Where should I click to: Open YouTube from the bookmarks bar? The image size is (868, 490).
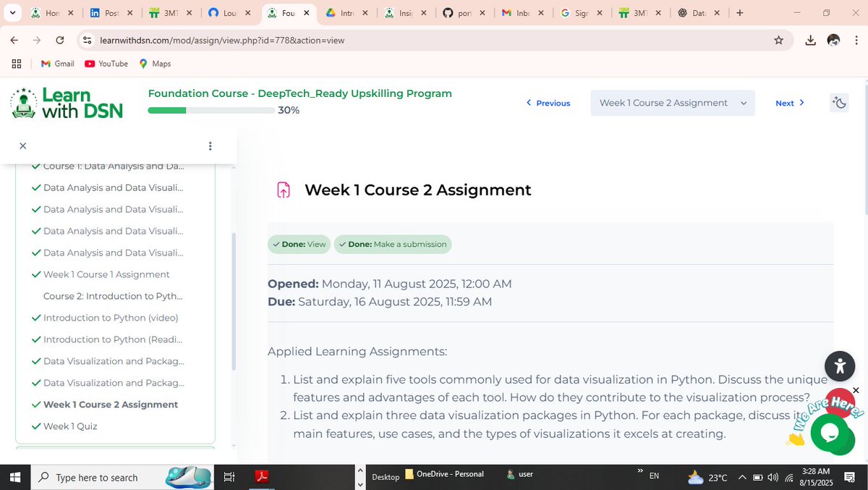pos(106,64)
